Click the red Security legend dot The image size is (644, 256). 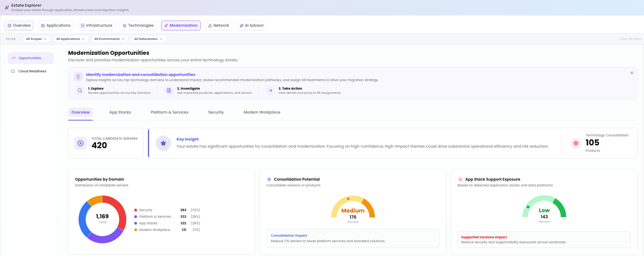click(136, 210)
